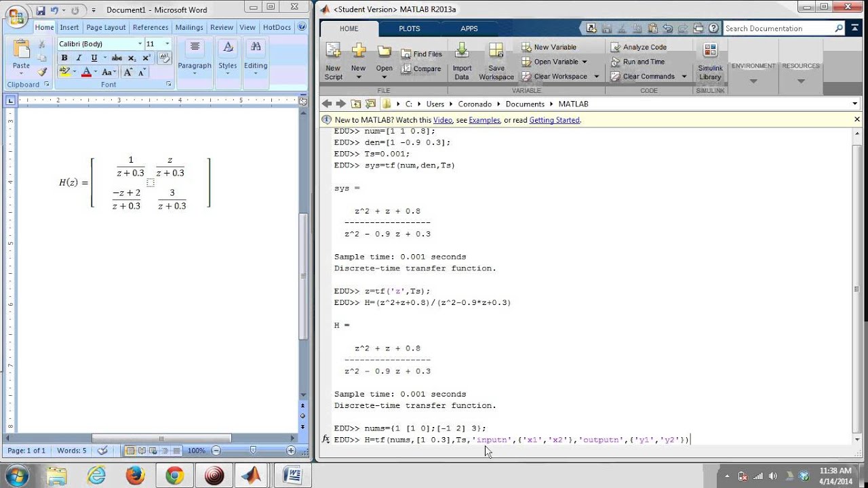Click the Grow Font icon
The height and width of the screenshot is (488, 868).
pyautogui.click(x=129, y=72)
